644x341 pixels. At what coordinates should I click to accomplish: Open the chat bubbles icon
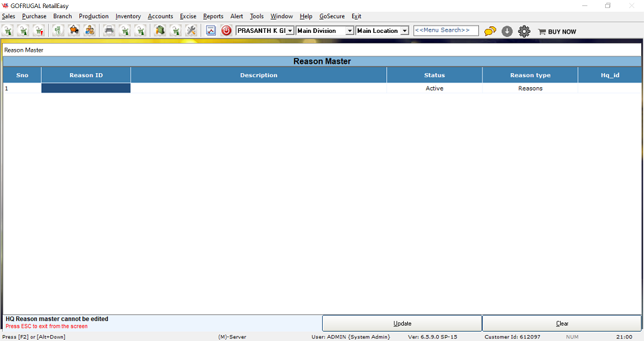[x=490, y=31]
